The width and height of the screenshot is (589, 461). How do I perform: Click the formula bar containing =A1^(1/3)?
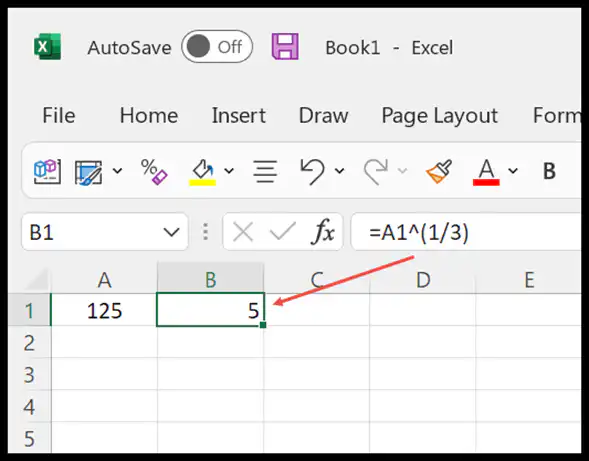466,232
